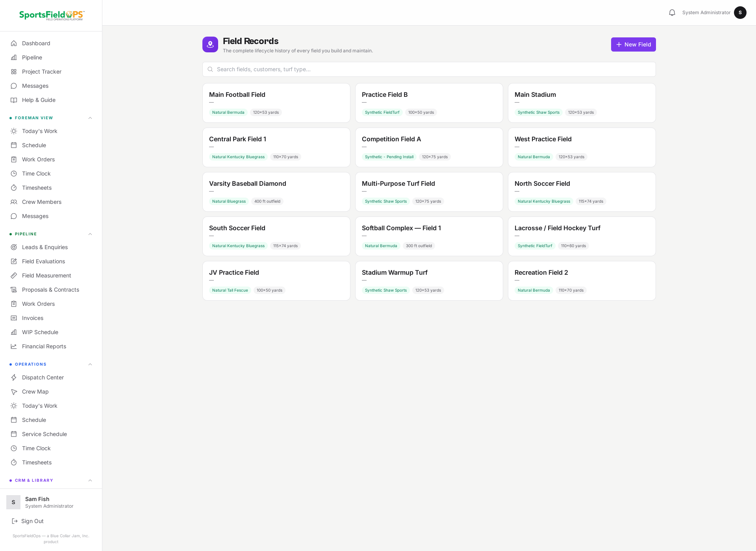This screenshot has height=551, width=756.
Task: Toggle the CRM & Library section chevron
Action: 90,481
